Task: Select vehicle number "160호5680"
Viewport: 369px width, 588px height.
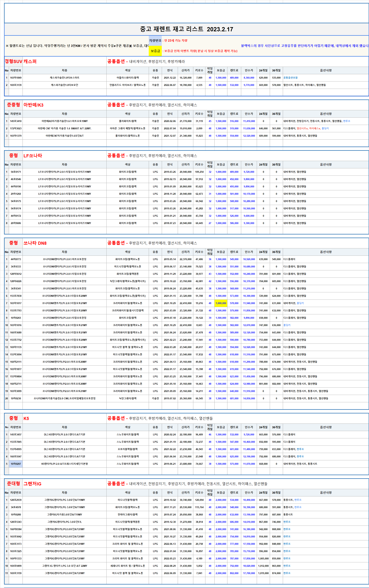Action: [16, 332]
